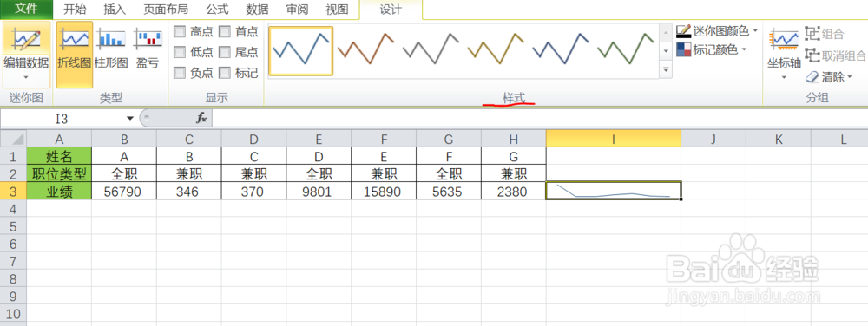Viewport: 868px width, 326px height.
Task: Switch to the Data (数据) tab
Action: pyautogui.click(x=258, y=10)
